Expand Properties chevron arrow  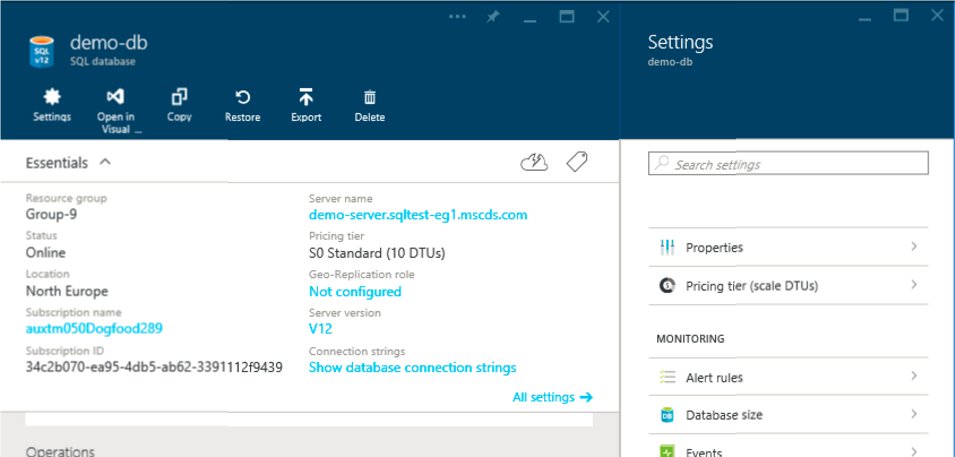click(x=914, y=246)
